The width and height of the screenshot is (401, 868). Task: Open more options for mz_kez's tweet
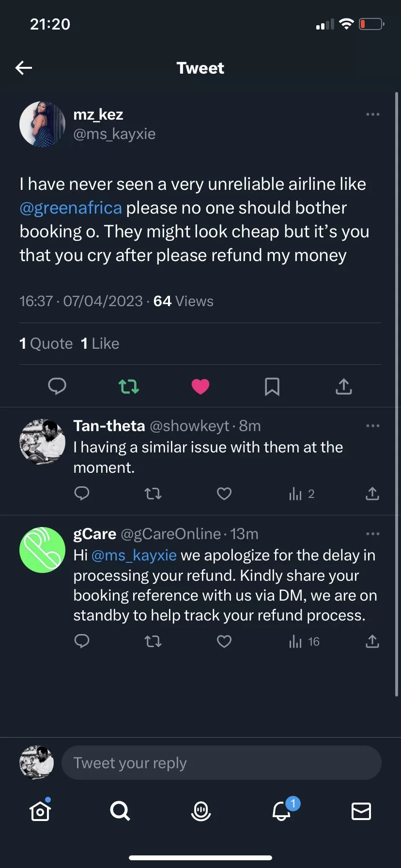(x=372, y=114)
